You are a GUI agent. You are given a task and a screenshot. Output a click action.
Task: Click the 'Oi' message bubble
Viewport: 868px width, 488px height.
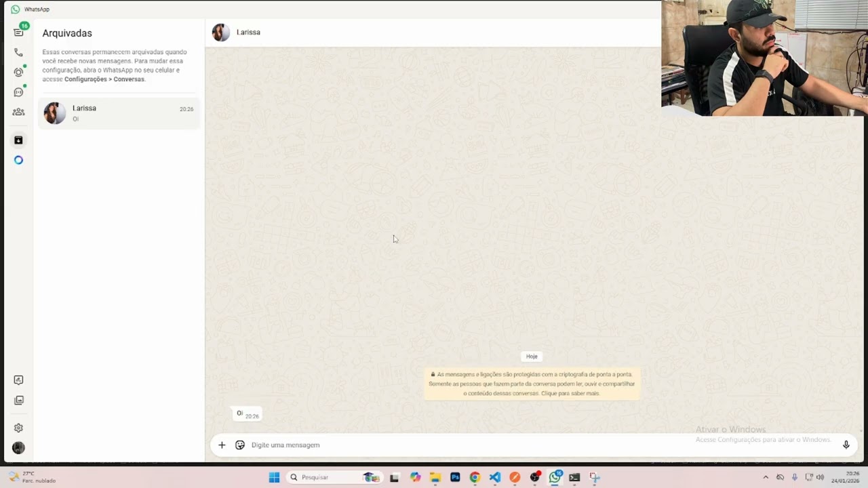[247, 414]
